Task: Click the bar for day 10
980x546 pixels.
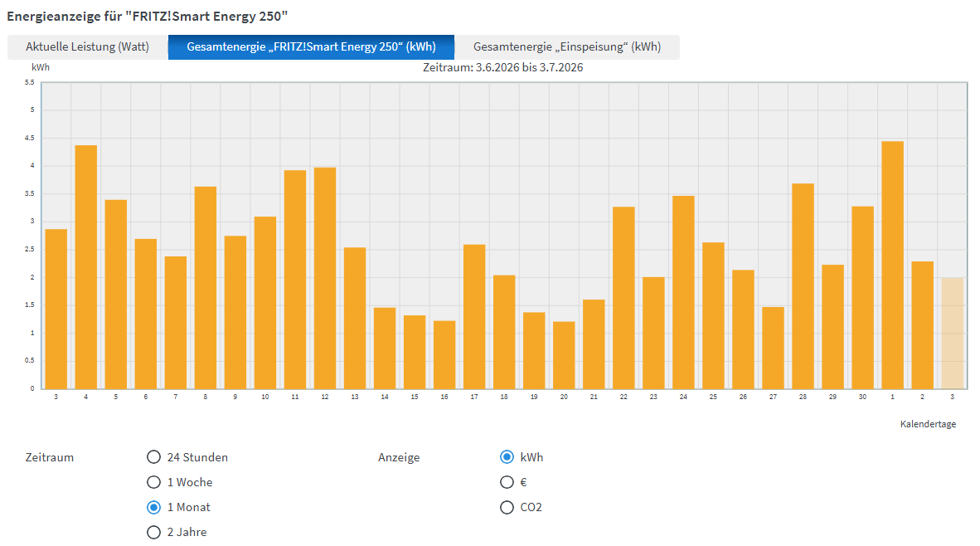Action: (265, 303)
